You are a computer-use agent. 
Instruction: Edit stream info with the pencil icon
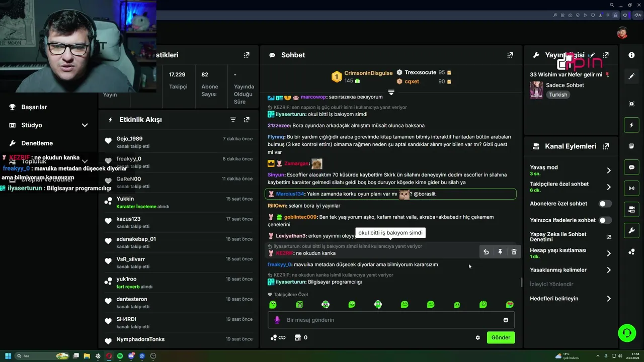click(592, 55)
